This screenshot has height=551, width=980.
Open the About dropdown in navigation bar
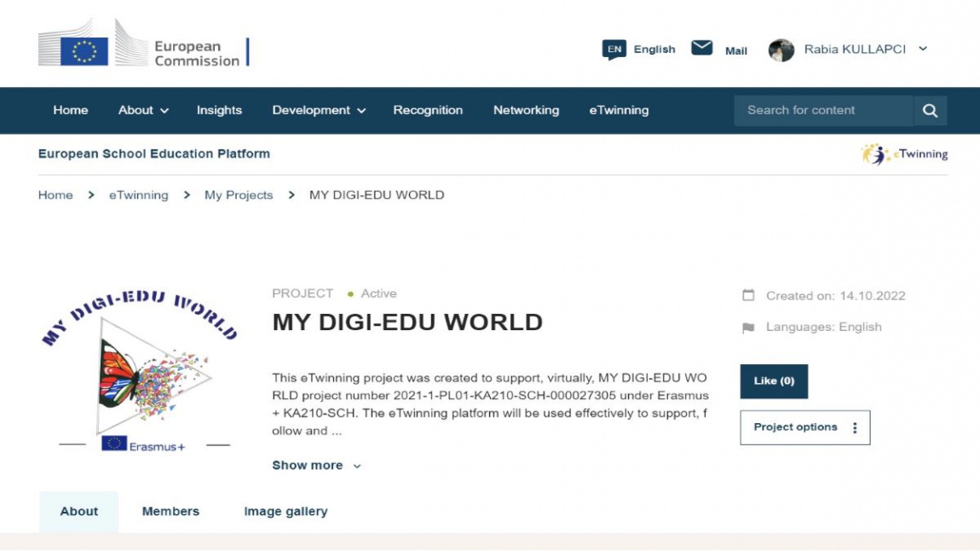click(x=143, y=110)
